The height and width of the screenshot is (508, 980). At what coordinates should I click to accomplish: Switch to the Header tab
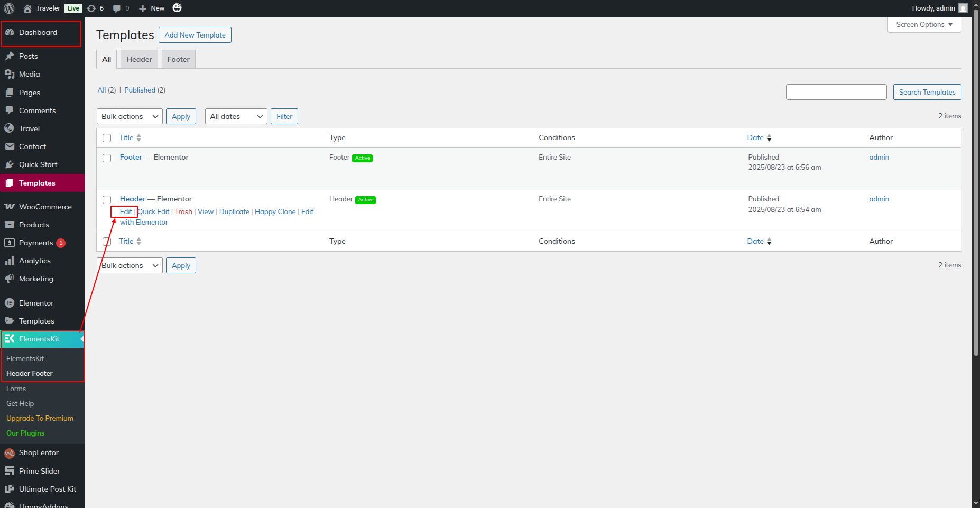click(139, 59)
